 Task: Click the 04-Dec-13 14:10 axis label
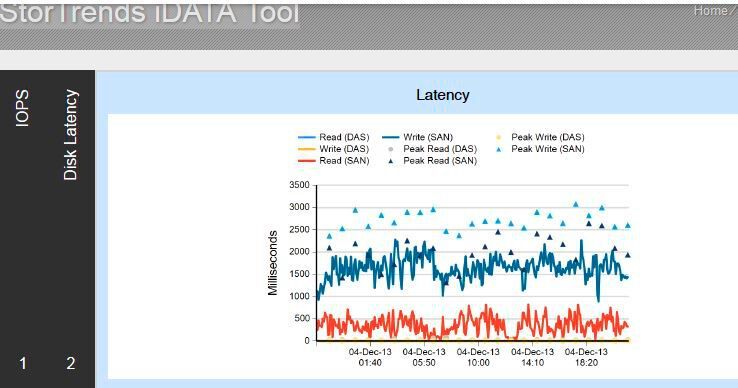click(x=532, y=357)
